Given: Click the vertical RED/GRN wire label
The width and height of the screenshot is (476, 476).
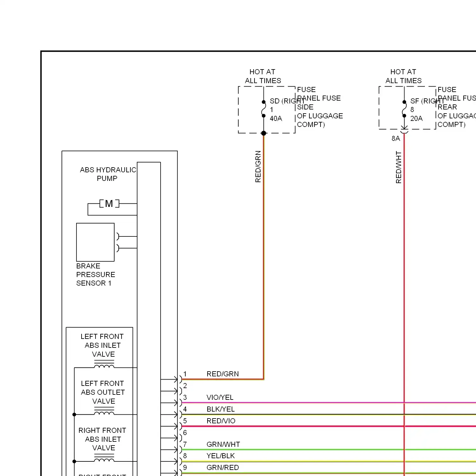Looking at the screenshot, I should [x=258, y=167].
